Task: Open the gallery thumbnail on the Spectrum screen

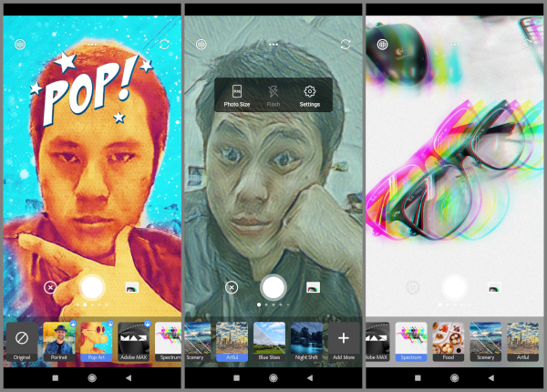Action: (494, 287)
